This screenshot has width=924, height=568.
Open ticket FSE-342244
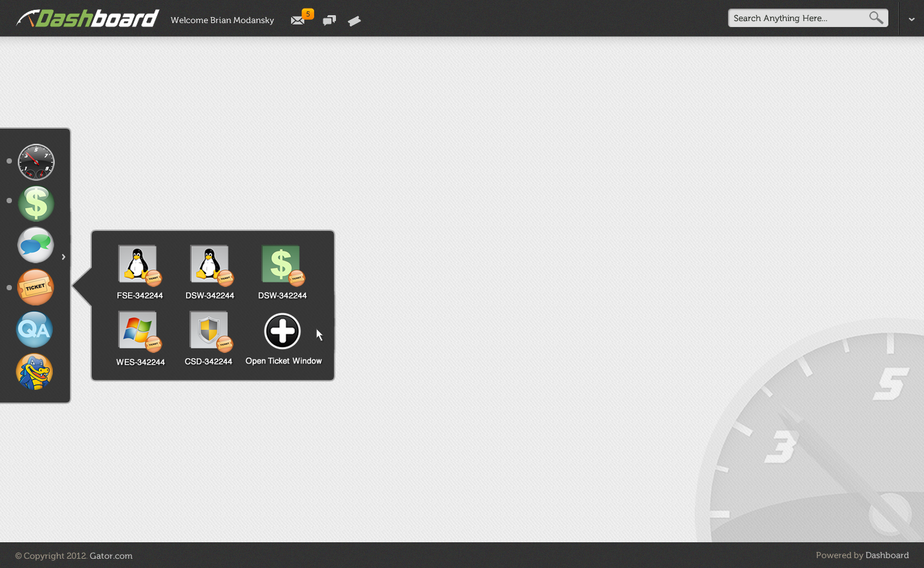click(140, 272)
